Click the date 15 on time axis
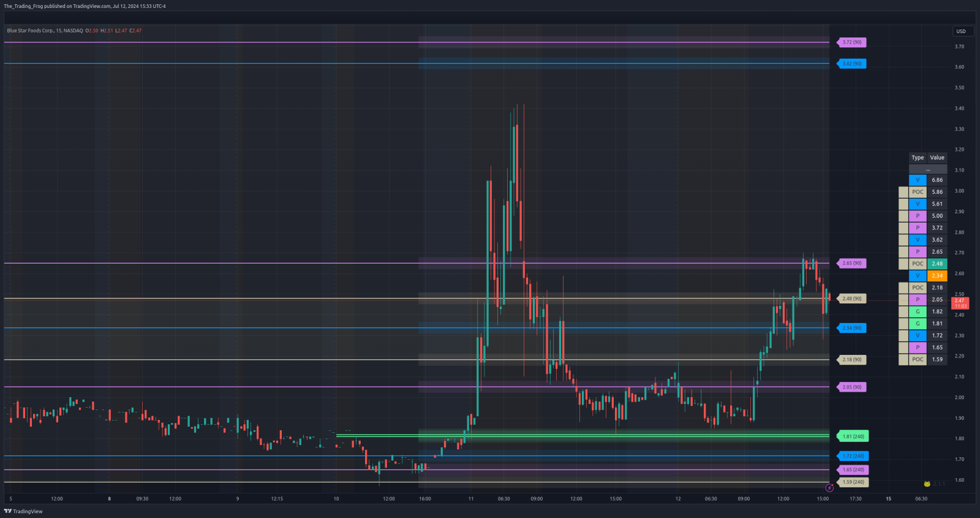Viewport: 980px width, 518px height. pyautogui.click(x=888, y=499)
